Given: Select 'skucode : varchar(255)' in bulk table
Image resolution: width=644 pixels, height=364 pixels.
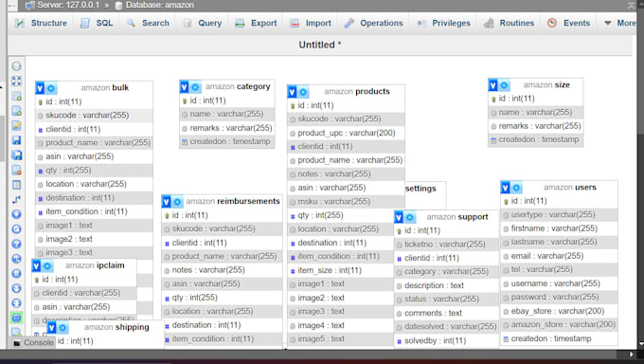Looking at the screenshot, I should [94, 116].
